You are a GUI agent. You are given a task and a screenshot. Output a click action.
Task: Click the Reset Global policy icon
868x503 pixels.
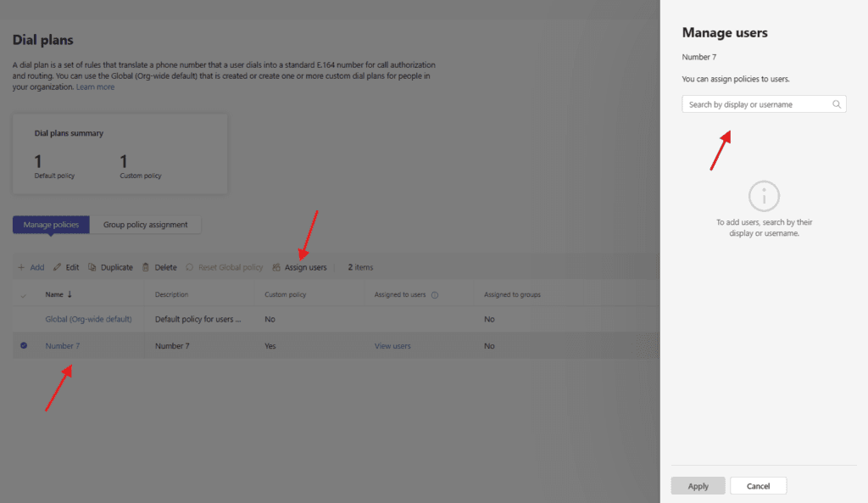coord(190,267)
